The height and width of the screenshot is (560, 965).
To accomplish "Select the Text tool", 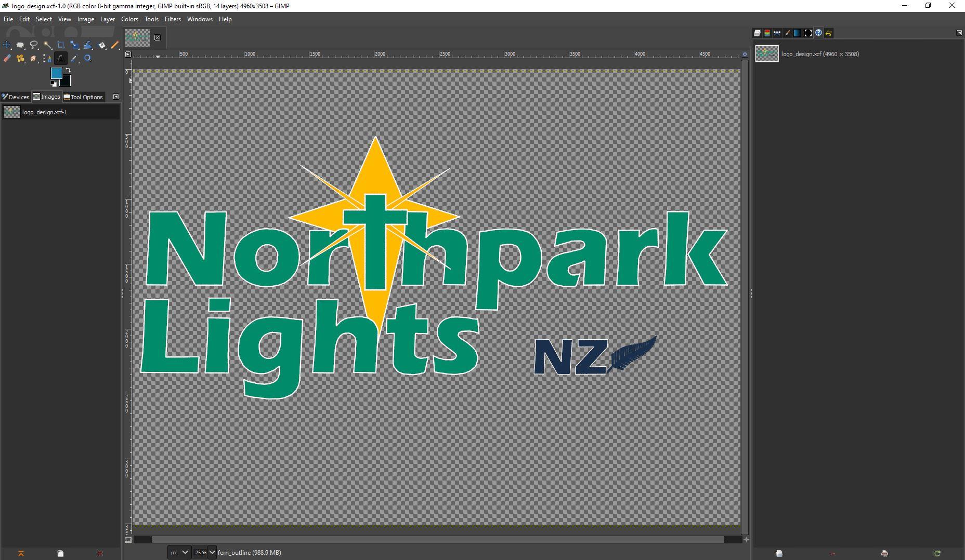I will pyautogui.click(x=61, y=59).
